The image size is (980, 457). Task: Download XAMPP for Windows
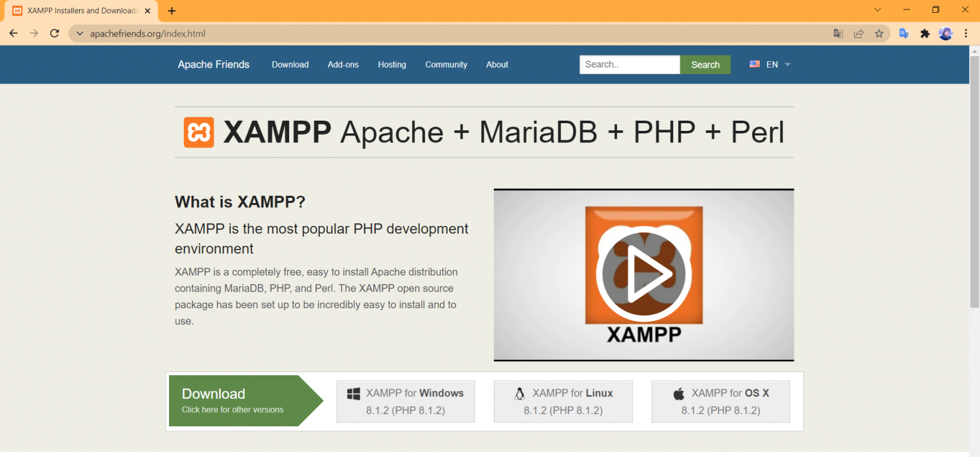pos(405,401)
